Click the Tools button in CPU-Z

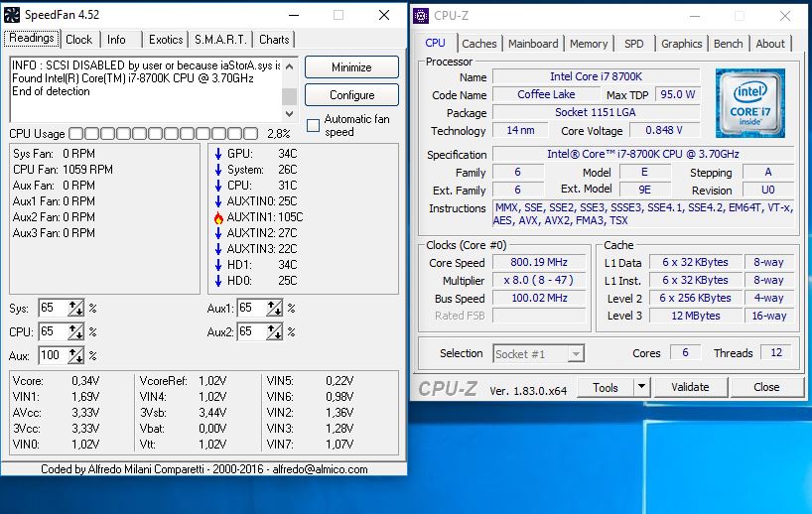tap(605, 387)
